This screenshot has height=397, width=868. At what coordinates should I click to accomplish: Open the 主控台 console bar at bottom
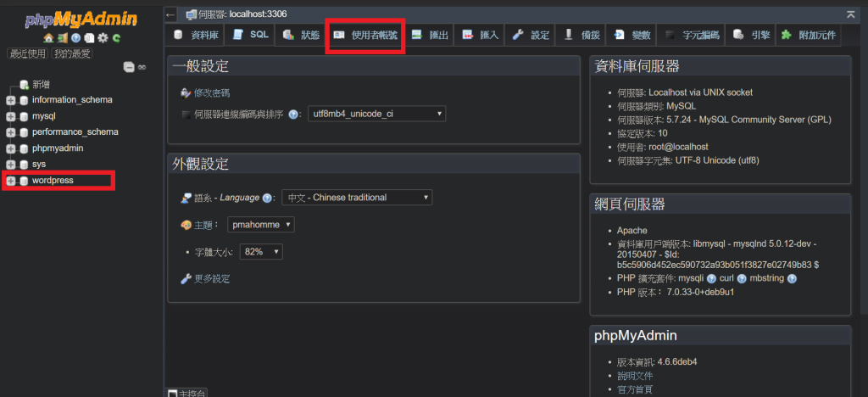(186, 393)
